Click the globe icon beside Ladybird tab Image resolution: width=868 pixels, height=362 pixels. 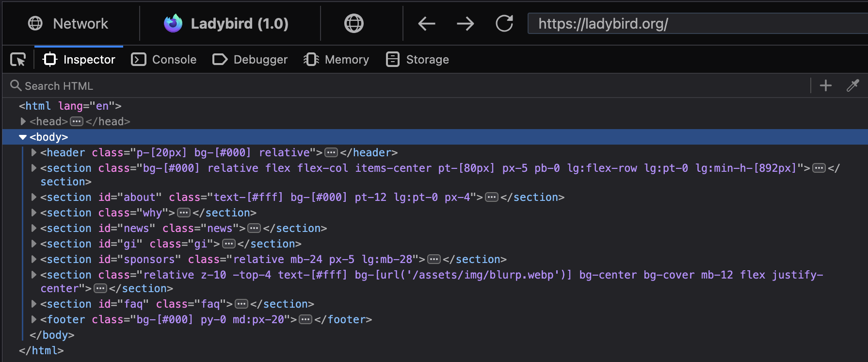354,23
